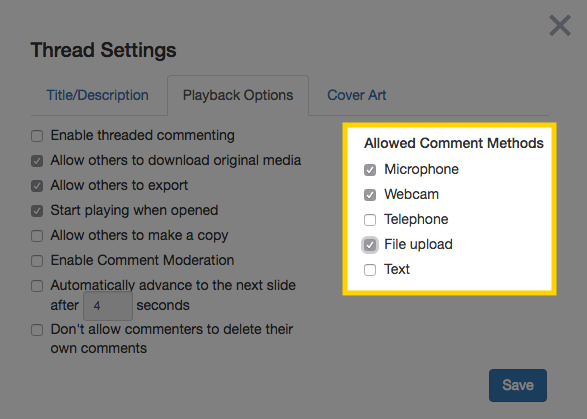Switch to the Title/Description tab
Screen dimensions: 587x419
[x=97, y=95]
